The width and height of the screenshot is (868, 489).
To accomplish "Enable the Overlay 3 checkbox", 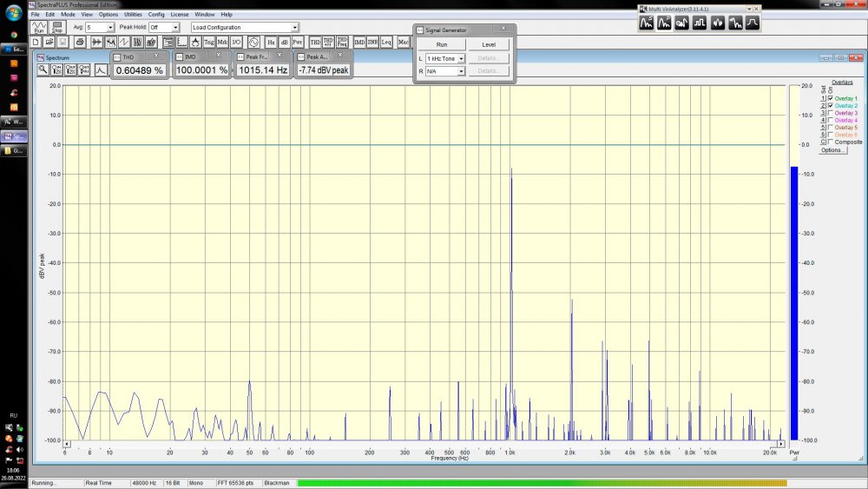I will coord(831,113).
